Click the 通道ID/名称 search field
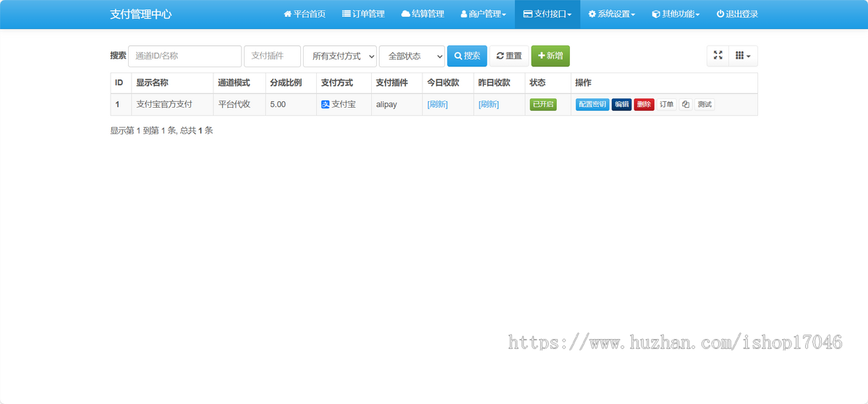 (x=184, y=56)
